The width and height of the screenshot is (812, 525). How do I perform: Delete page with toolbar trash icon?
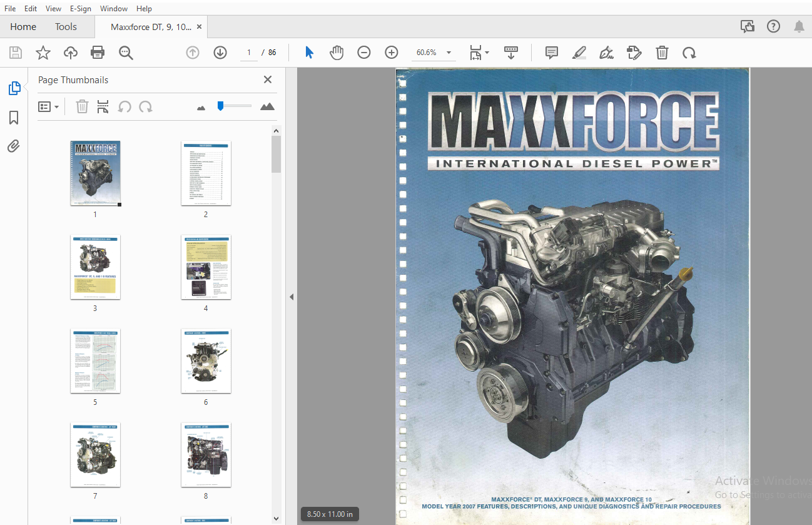pos(662,53)
